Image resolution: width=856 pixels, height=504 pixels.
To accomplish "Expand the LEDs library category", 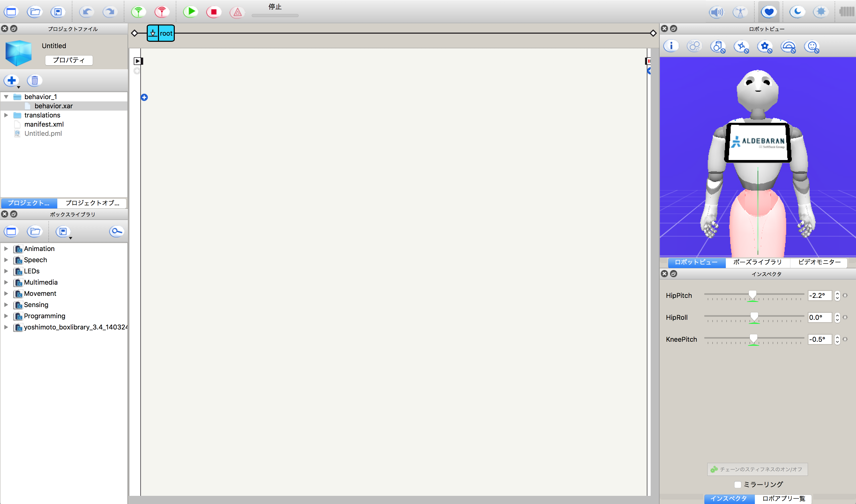I will (6, 271).
